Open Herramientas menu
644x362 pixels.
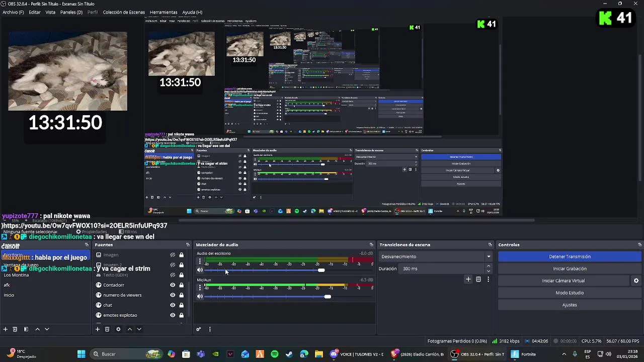164,12
